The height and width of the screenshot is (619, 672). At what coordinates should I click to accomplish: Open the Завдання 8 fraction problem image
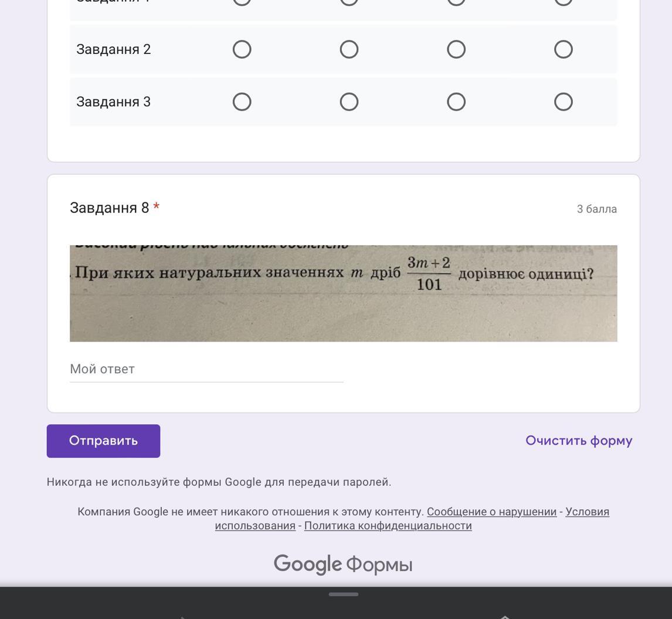coord(343,293)
